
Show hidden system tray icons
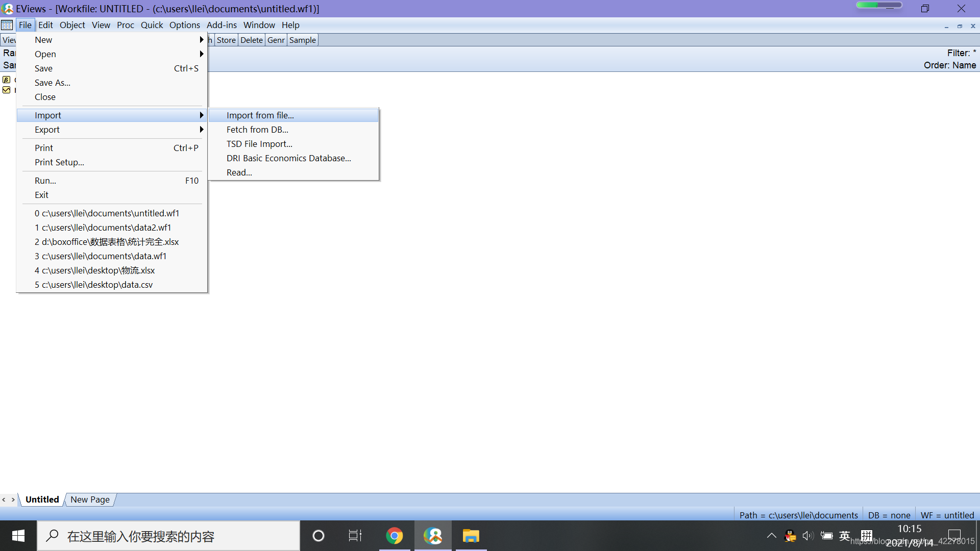coord(771,536)
